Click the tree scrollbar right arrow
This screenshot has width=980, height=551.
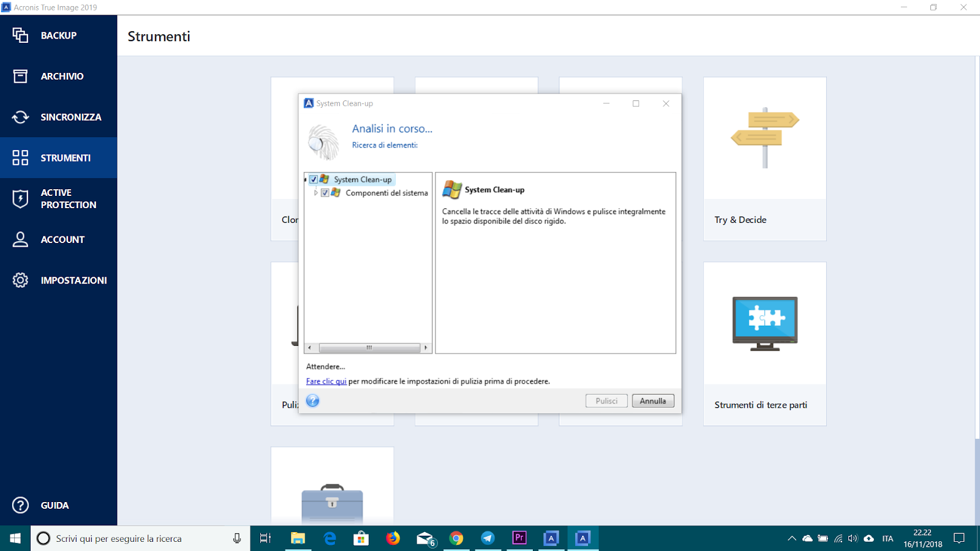point(426,348)
